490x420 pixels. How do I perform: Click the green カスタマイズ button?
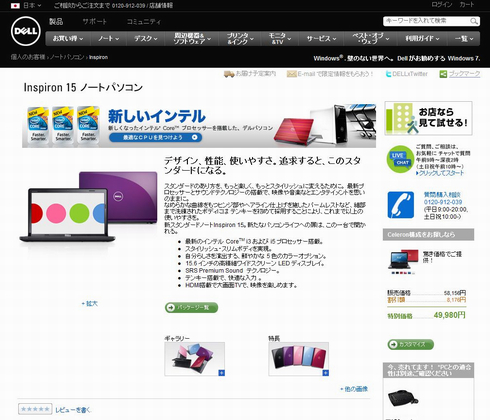(410, 344)
